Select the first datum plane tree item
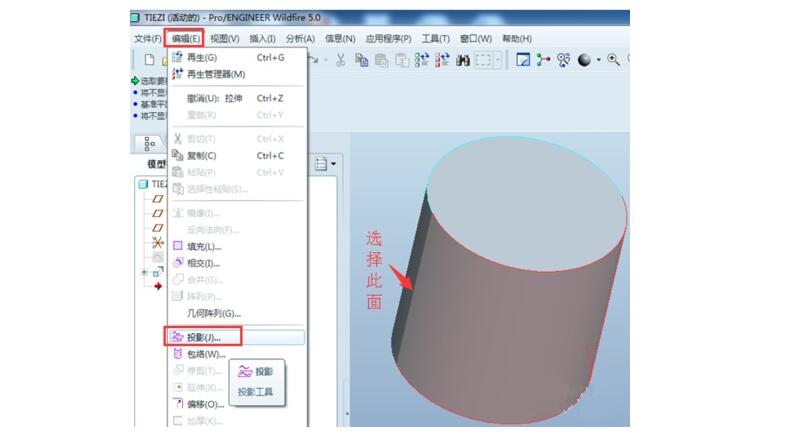The width and height of the screenshot is (785, 441). tap(157, 199)
